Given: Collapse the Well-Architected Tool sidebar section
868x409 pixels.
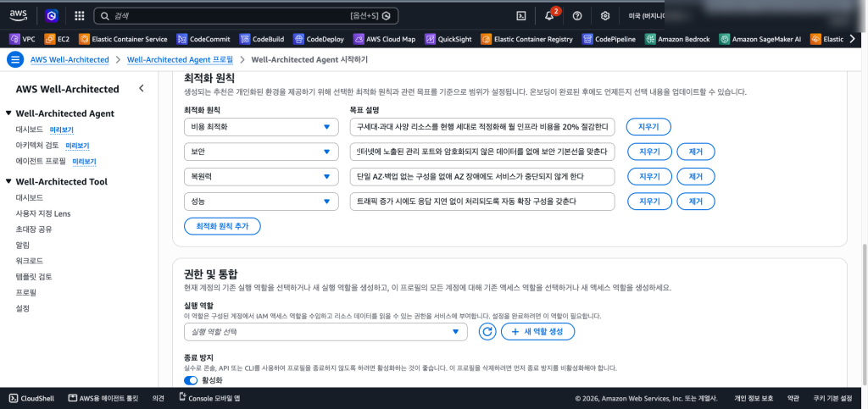Looking at the screenshot, I should [x=8, y=181].
